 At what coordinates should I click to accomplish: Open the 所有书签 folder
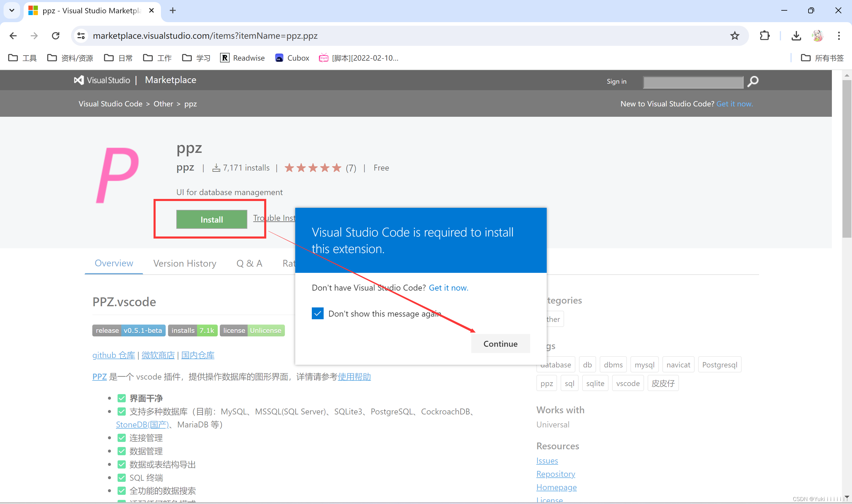point(822,58)
